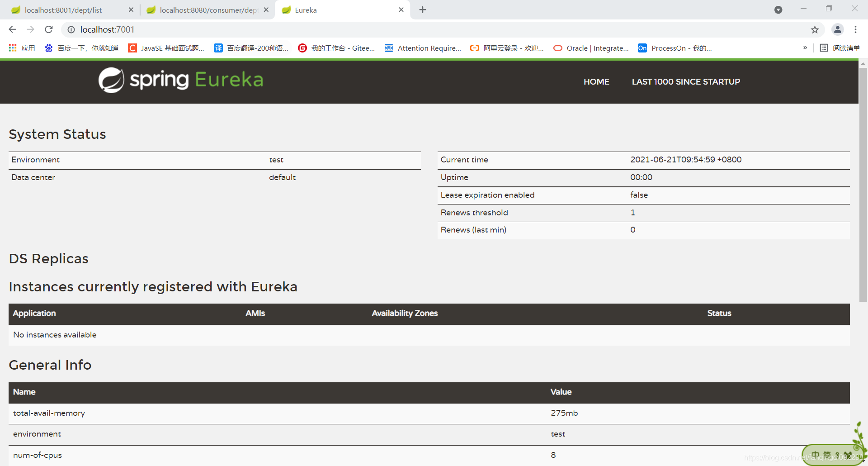Open the Chrome profile avatar
The image size is (868, 466).
pyautogui.click(x=838, y=29)
